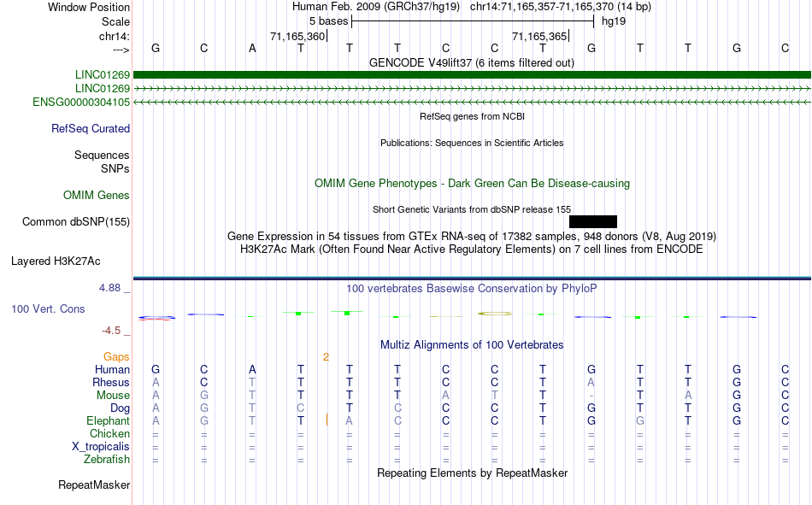
Task: Click the H3K27Ac Mark ENCODE track title
Action: click(471, 250)
